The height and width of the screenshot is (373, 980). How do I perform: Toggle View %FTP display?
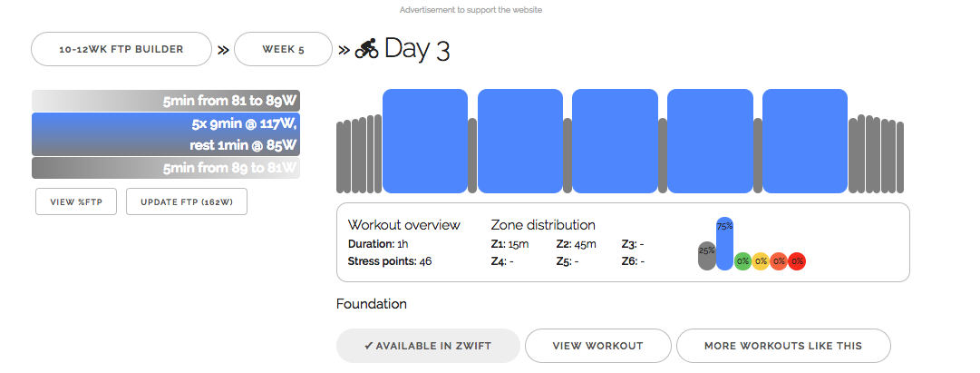[76, 201]
